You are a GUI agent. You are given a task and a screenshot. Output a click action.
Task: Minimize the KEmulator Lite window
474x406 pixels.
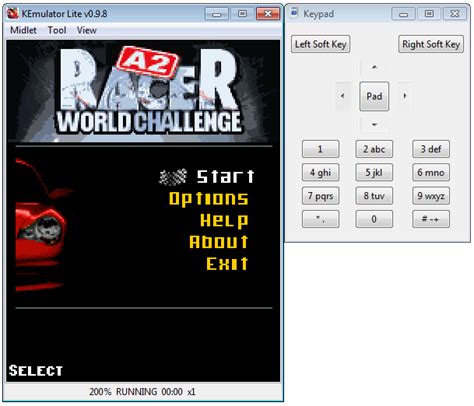coord(216,14)
